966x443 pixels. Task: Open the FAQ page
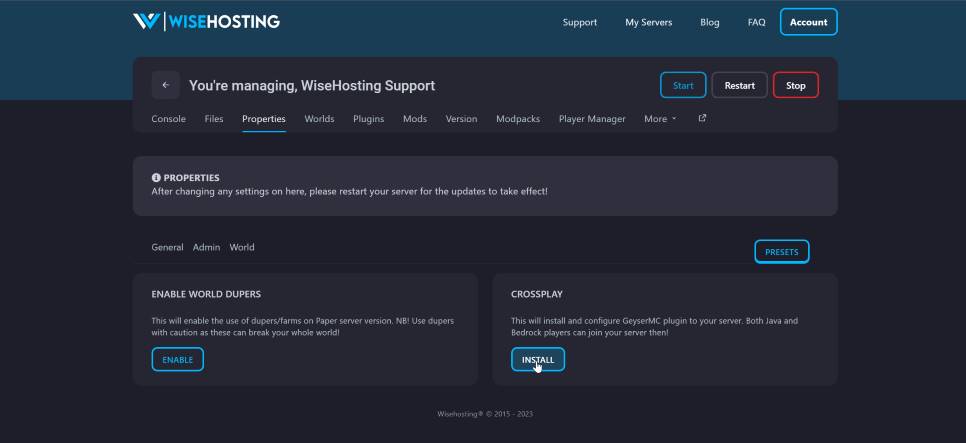coord(757,22)
